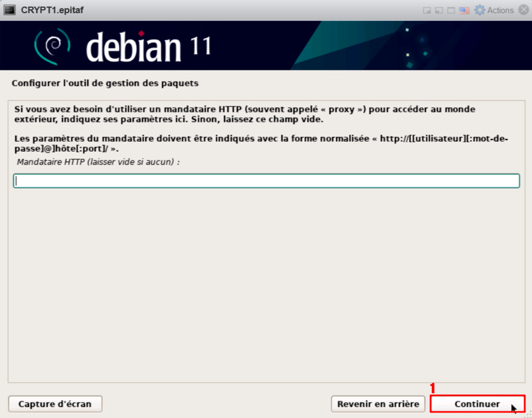
Task: Click the small-window layout icon in title bar
Action: coord(427,10)
